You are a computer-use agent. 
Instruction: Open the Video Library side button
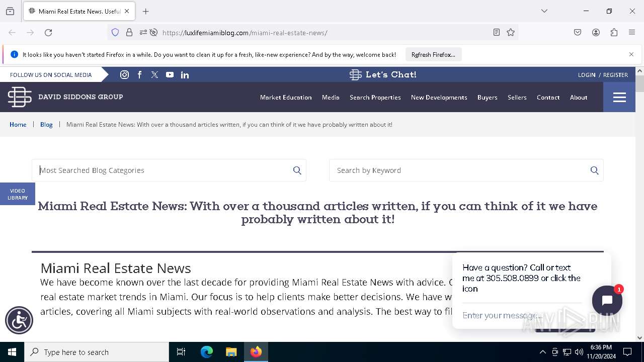(x=18, y=194)
